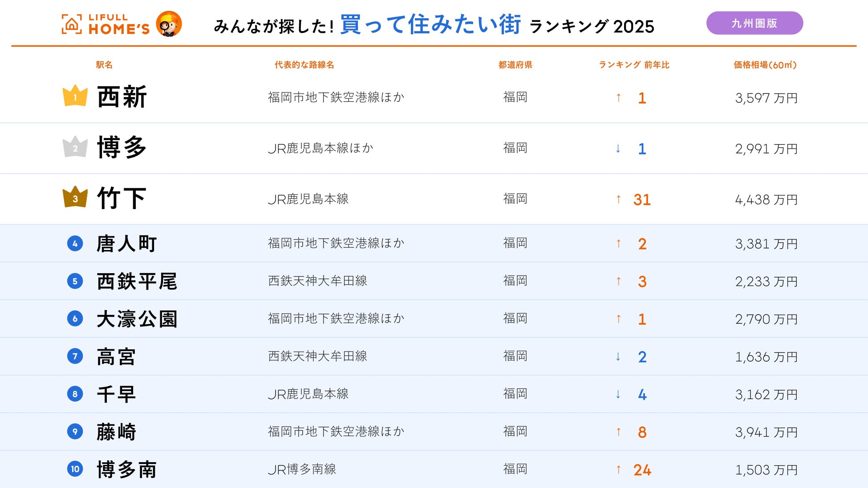
Task: Select the 西新 station name
Action: click(122, 97)
